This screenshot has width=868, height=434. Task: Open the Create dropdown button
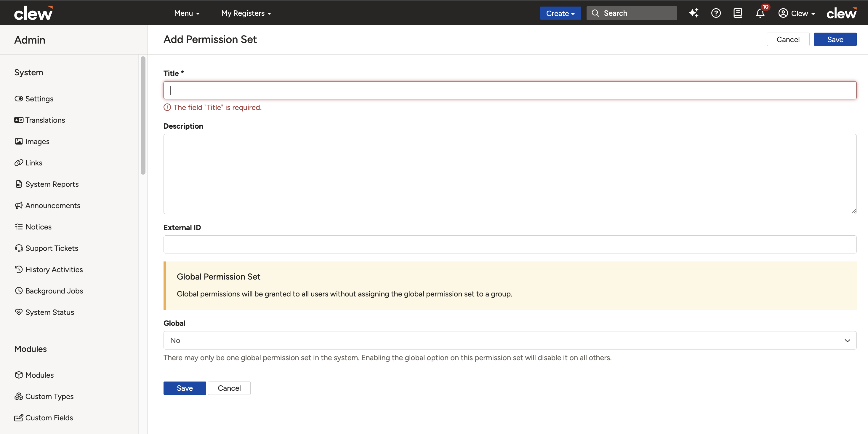[560, 13]
